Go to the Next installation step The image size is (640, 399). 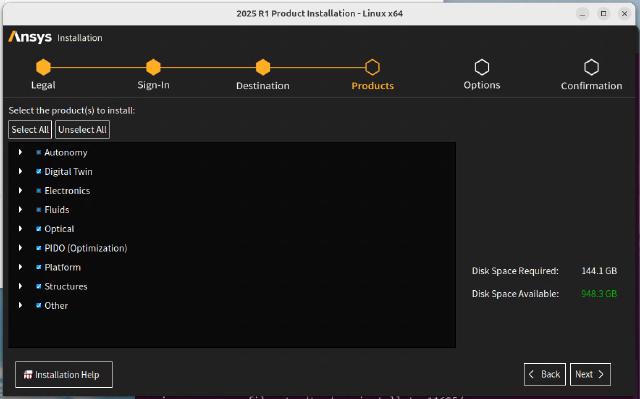(x=590, y=374)
